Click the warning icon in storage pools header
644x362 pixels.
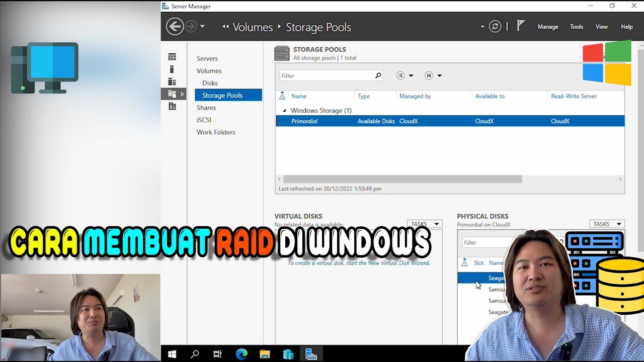282,96
